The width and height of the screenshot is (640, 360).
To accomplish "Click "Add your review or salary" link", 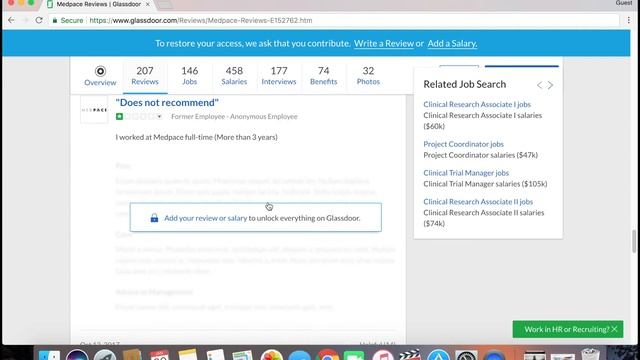I will [205, 218].
